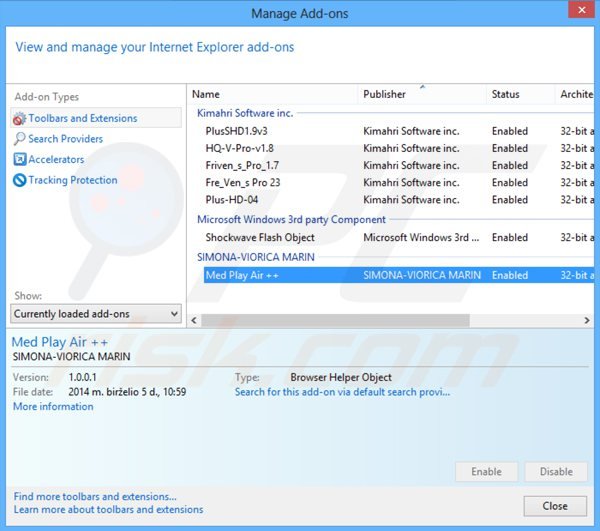Select the Shockwave Flash Object add-on

(x=260, y=238)
